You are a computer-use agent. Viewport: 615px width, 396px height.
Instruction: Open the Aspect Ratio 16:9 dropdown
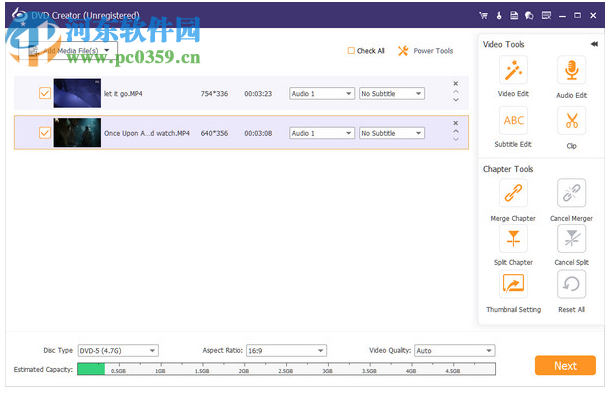[x=286, y=351]
